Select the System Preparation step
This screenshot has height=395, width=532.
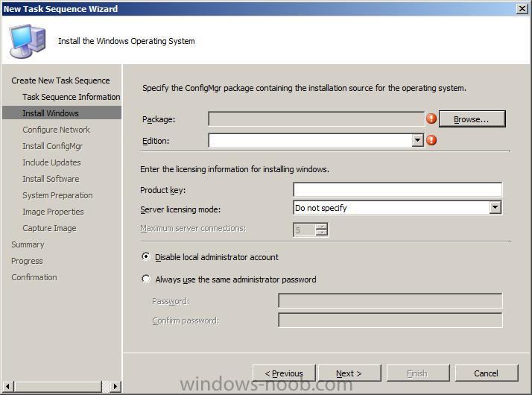[x=57, y=195]
